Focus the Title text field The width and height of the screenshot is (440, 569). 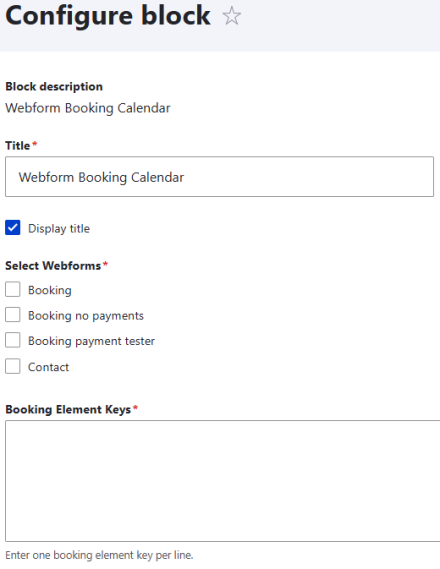pyautogui.click(x=219, y=177)
